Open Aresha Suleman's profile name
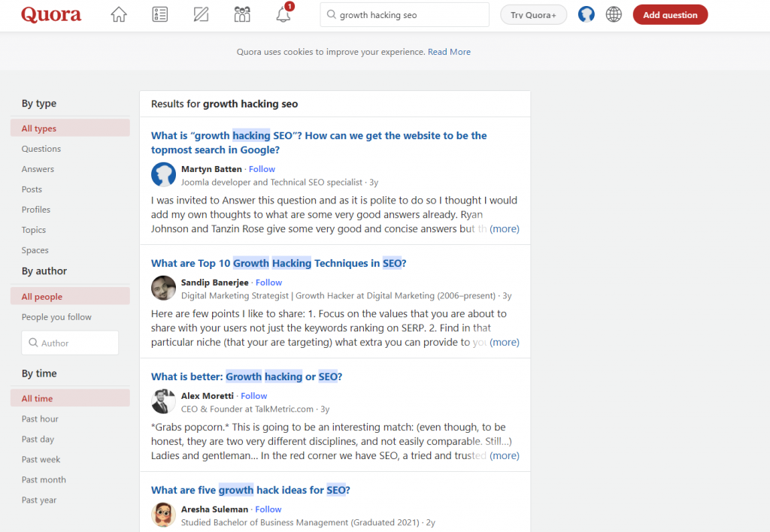The height and width of the screenshot is (532, 770). click(214, 509)
